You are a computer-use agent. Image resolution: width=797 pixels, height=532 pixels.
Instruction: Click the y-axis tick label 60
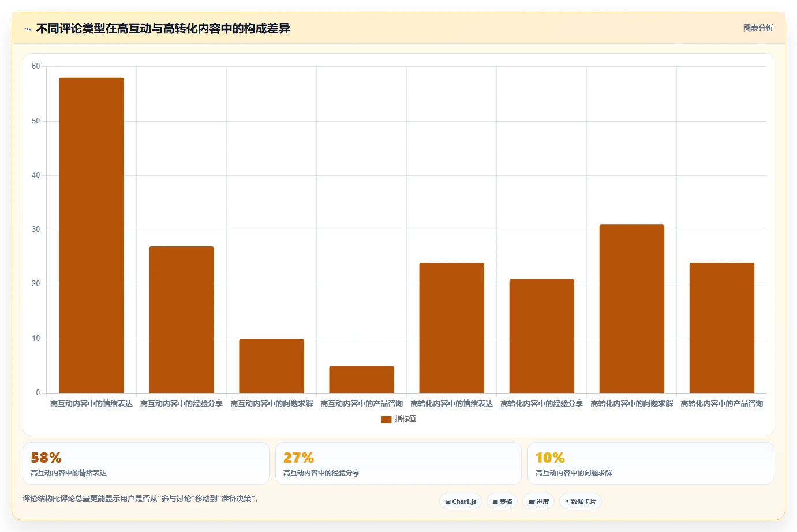(36, 66)
